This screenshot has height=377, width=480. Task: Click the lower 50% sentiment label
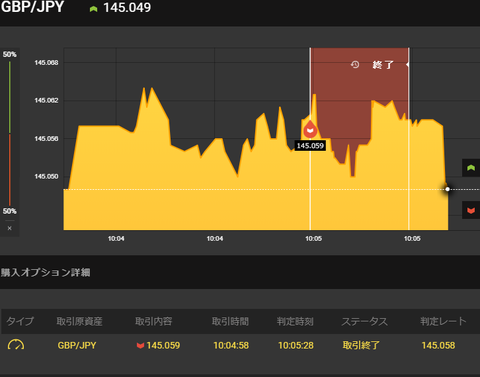pos(9,211)
